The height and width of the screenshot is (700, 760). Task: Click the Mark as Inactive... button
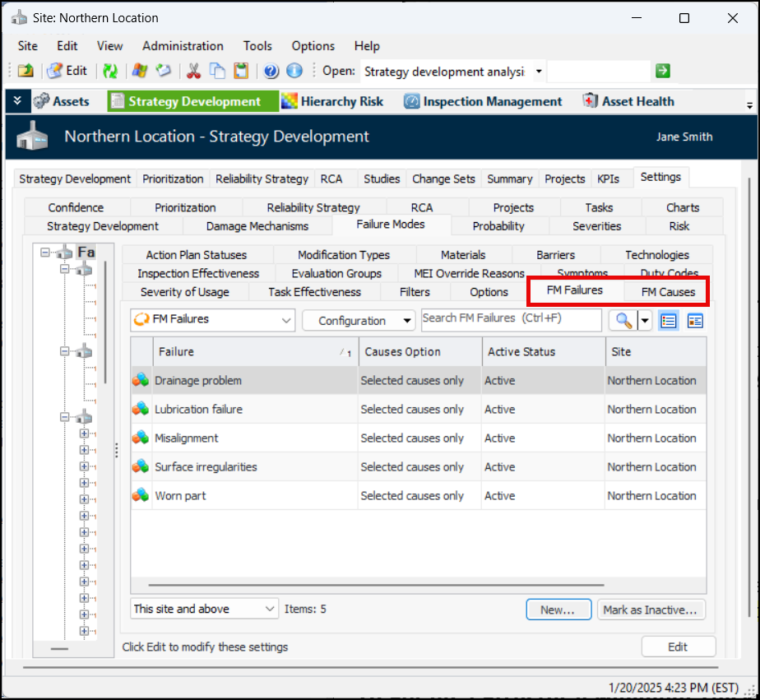650,610
